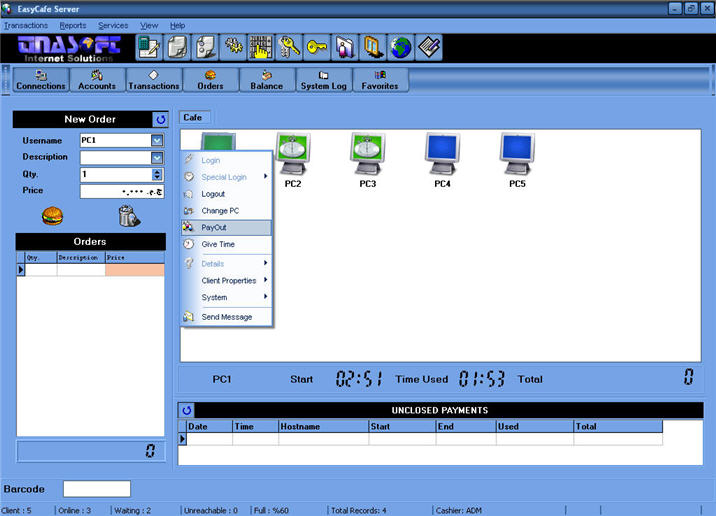This screenshot has height=516, width=716.
Task: Choose Give Time from the context menu
Action: [x=226, y=244]
